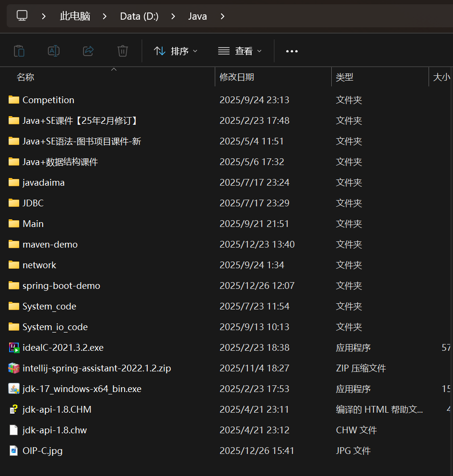Go to the Data (D:) breadcrumb
453x476 pixels.
point(139,16)
